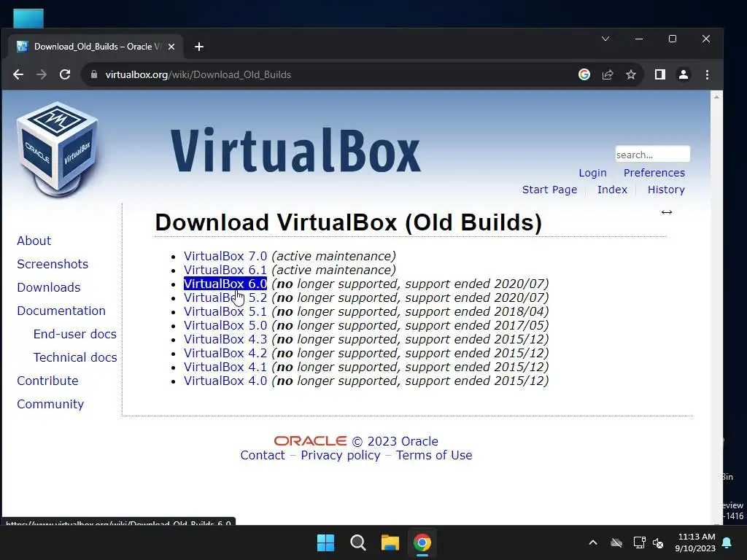Open VirtualBox 6.0 builds
This screenshot has width=747, height=560.
coord(225,284)
